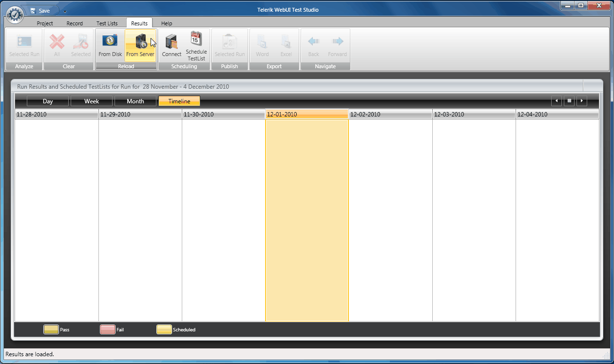Screen dimensions: 614x364
Task: Switch to the Record ribbon tab
Action: (75, 23)
